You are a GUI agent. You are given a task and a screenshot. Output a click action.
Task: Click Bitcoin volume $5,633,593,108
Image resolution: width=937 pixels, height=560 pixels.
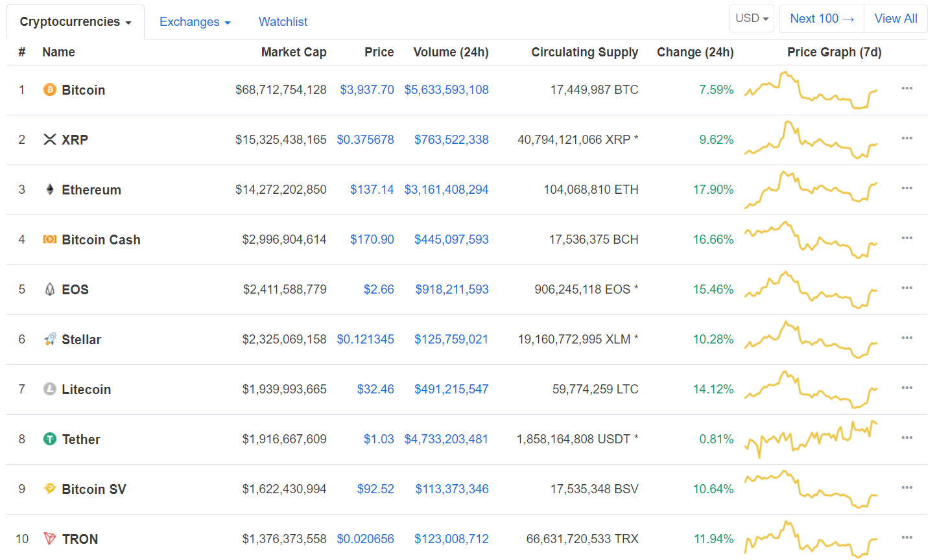pyautogui.click(x=447, y=90)
